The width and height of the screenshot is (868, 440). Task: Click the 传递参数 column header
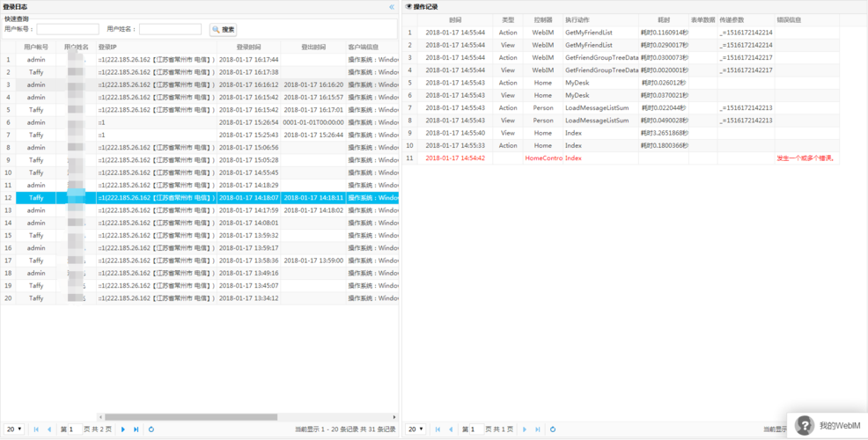(747, 20)
